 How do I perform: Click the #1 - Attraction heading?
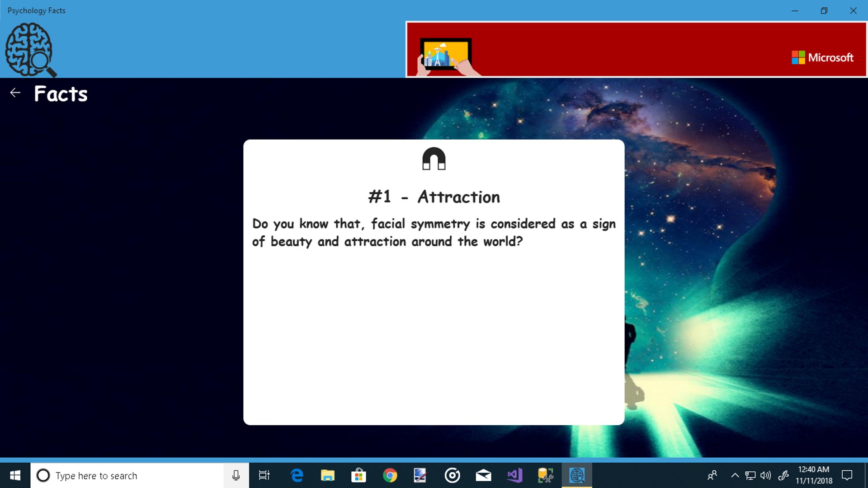[x=434, y=197]
